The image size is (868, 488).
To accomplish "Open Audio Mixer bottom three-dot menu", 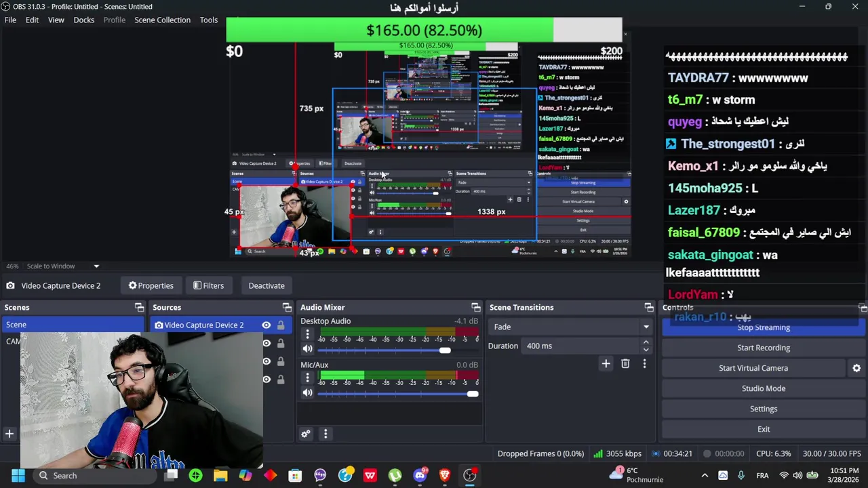I will (325, 434).
